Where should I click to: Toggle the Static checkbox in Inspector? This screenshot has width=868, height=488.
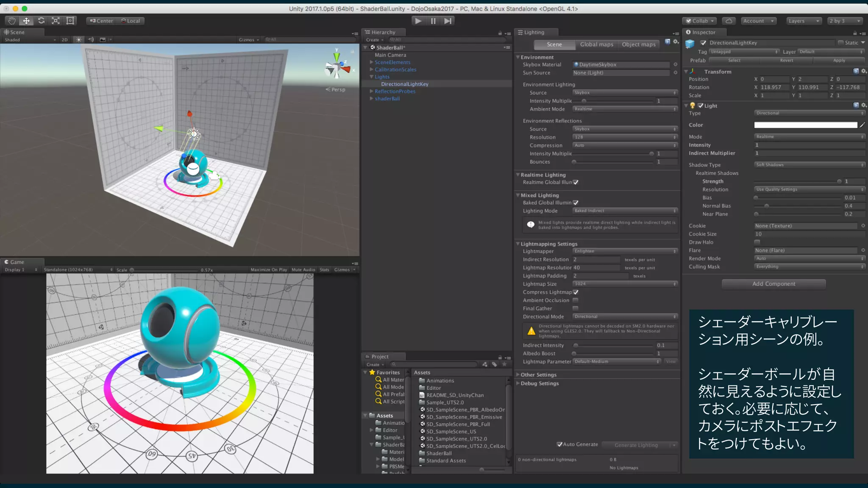[840, 43]
